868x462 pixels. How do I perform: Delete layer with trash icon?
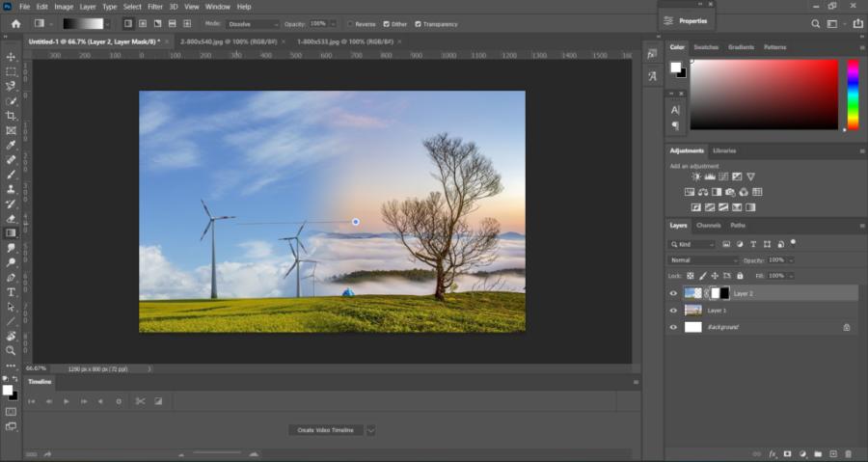[x=849, y=454]
